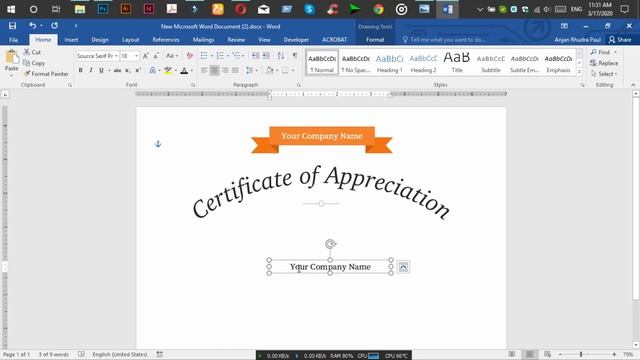Open the Drawing Tools Format tab
This screenshot has height=360, width=640.
pyautogui.click(x=375, y=40)
